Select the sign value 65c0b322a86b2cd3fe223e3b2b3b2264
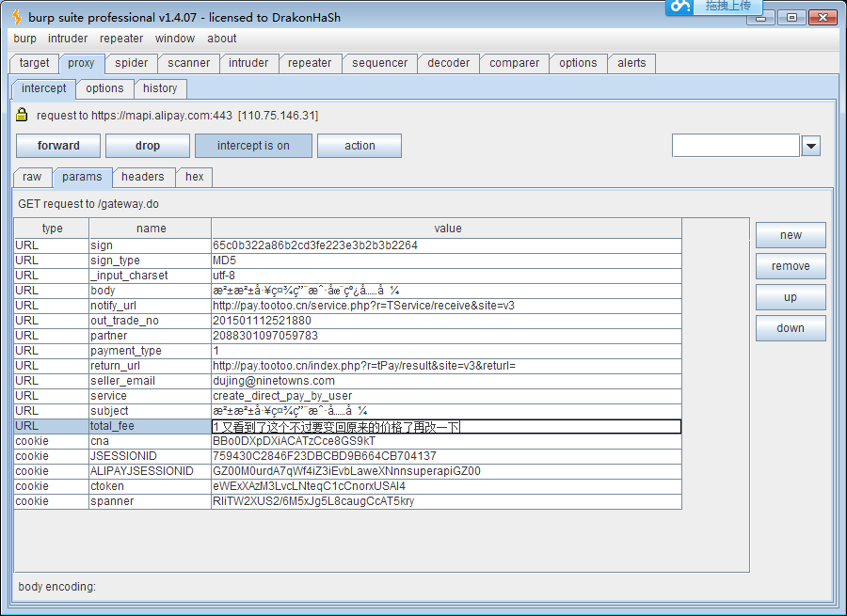The width and height of the screenshot is (847, 616). [x=446, y=245]
